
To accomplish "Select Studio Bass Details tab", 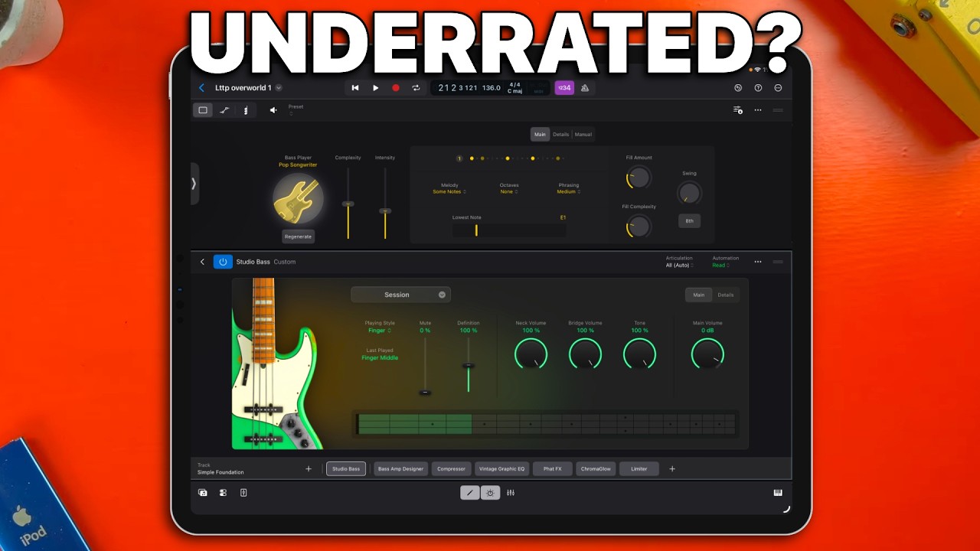I will coord(726,295).
